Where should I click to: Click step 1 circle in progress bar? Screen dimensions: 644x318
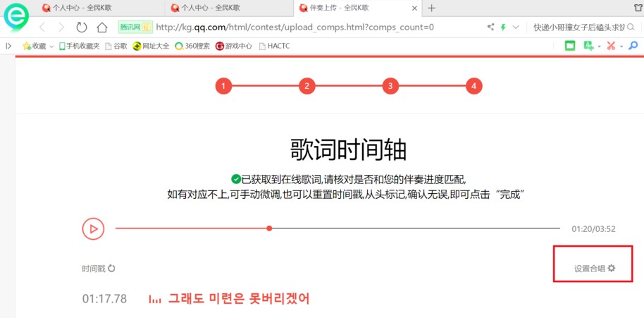click(x=223, y=86)
